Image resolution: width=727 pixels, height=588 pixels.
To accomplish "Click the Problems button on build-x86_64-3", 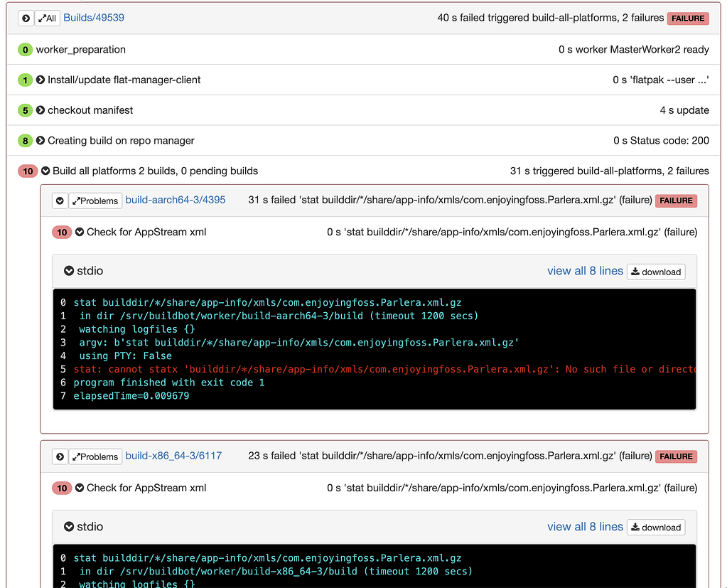I will [x=95, y=456].
